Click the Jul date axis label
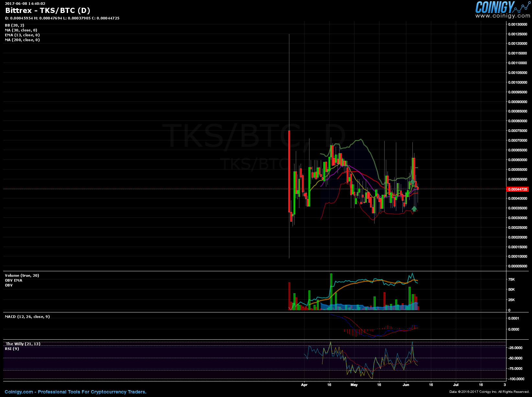Screen dimensions: 532x397 (456, 385)
